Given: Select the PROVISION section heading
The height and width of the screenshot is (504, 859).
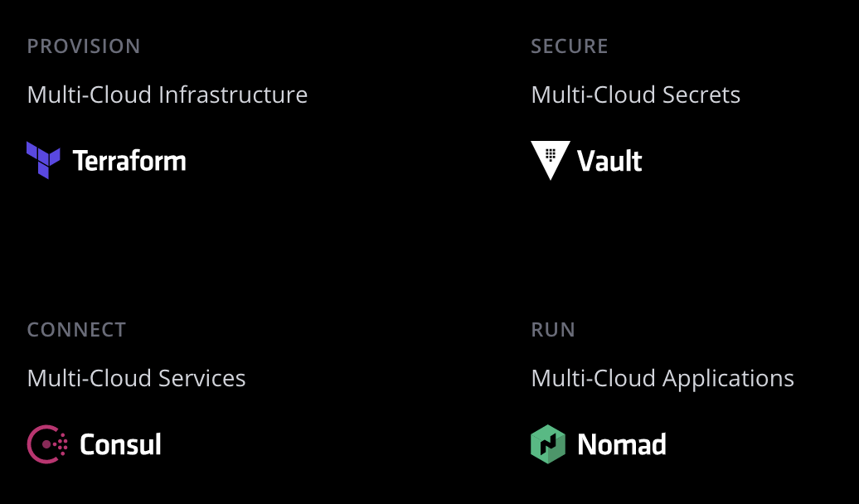Looking at the screenshot, I should (x=84, y=46).
